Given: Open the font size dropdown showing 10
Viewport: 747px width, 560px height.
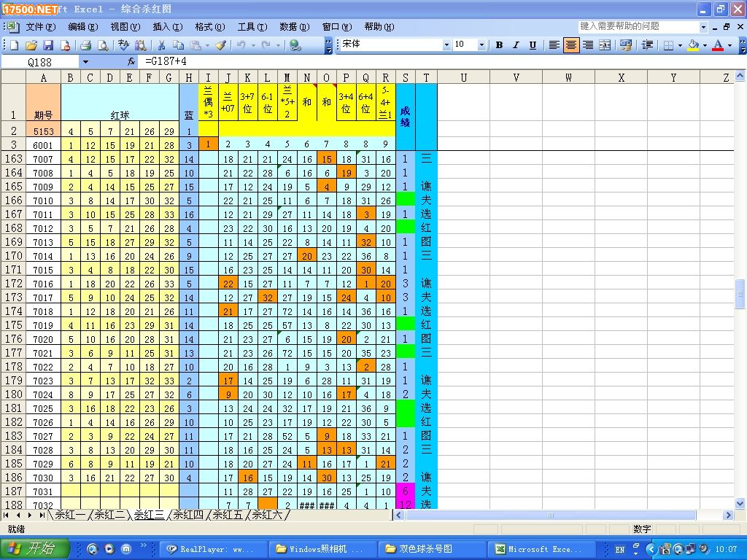Looking at the screenshot, I should [x=481, y=44].
